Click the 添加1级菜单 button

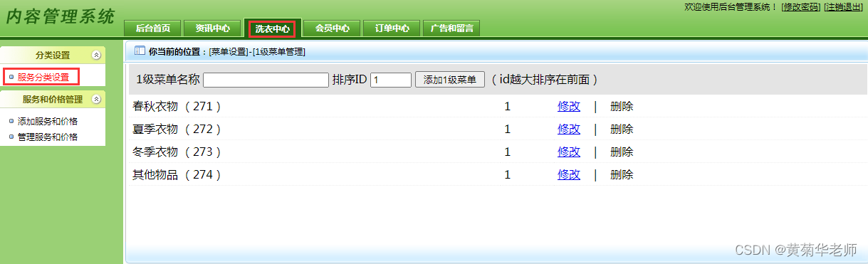450,80
